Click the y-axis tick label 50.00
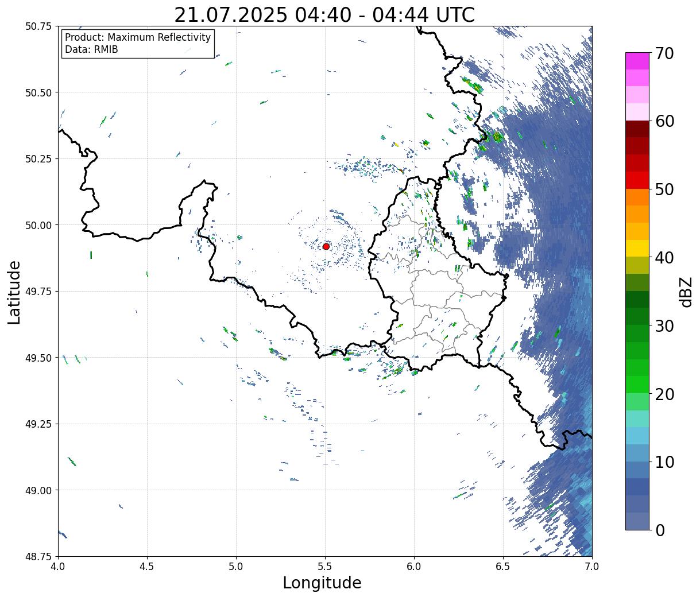Image resolution: width=700 pixels, height=597 pixels. pyautogui.click(x=38, y=225)
